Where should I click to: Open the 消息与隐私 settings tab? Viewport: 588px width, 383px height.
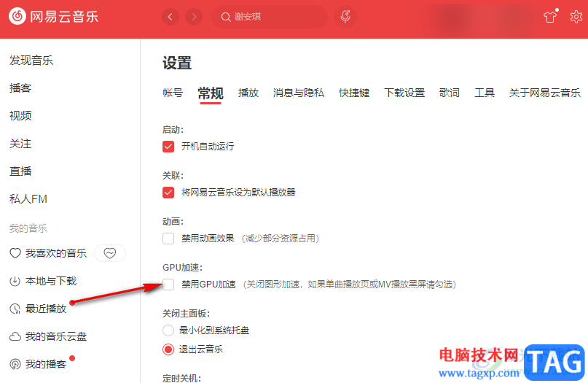click(299, 93)
